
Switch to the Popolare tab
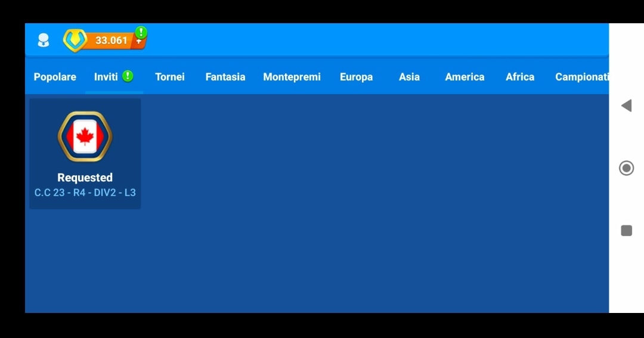point(55,77)
